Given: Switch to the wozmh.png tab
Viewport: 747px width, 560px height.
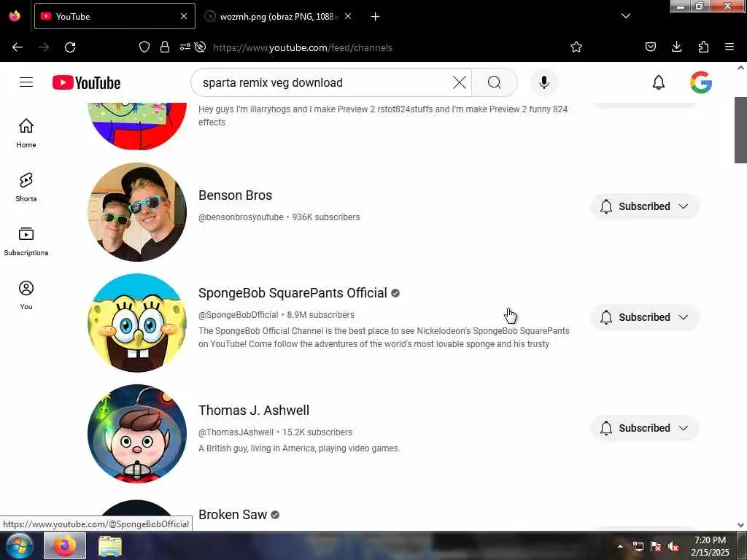Looking at the screenshot, I should click(279, 17).
